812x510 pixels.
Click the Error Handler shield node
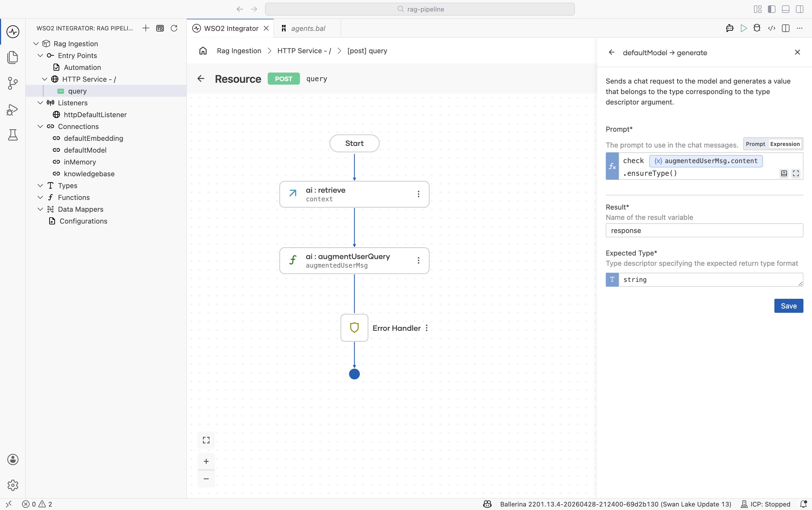pyautogui.click(x=354, y=328)
